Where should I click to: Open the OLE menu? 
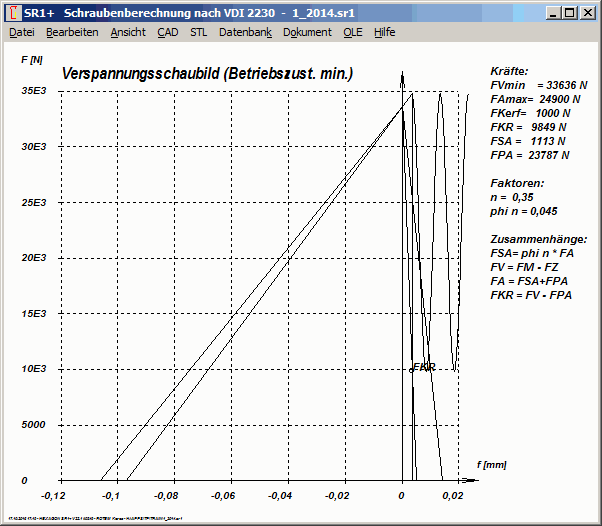click(353, 32)
